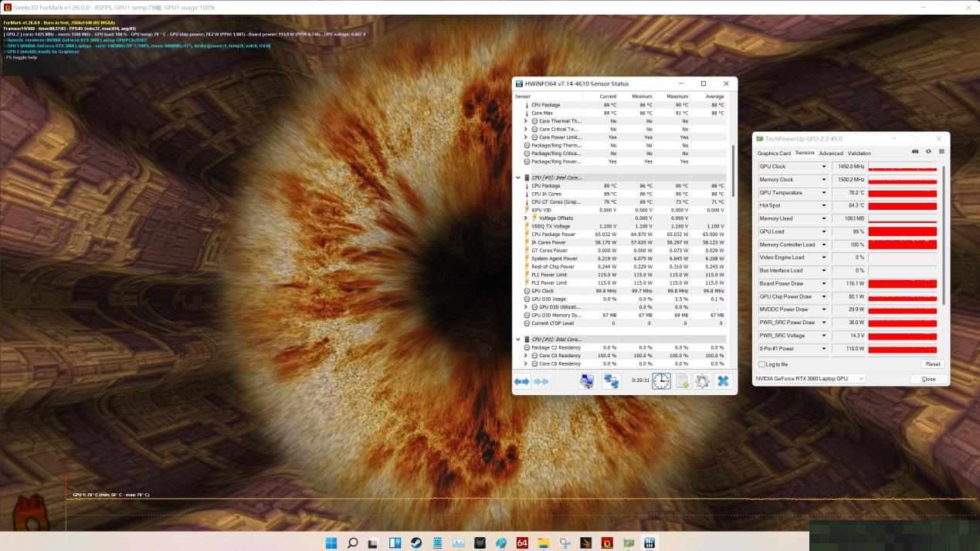
Task: Select Sensors tab in GPU-Z
Action: coord(805,154)
